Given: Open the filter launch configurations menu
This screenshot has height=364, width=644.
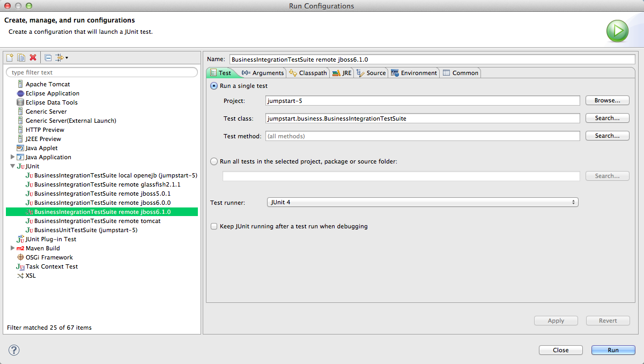Looking at the screenshot, I should click(62, 57).
